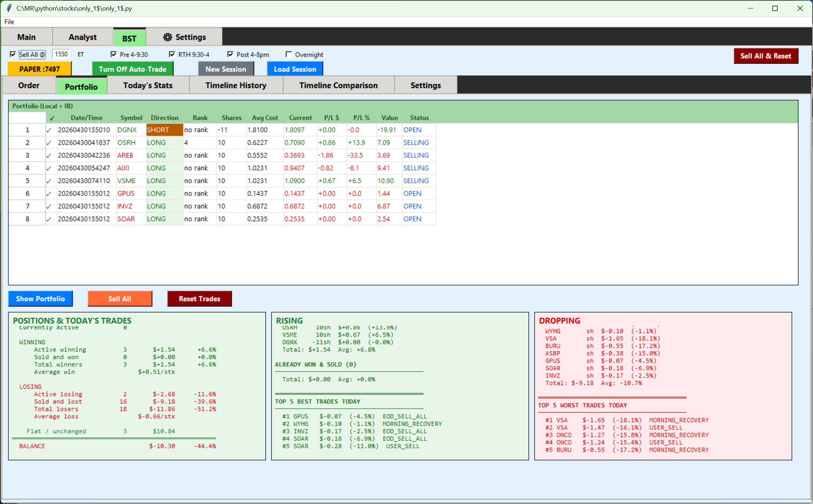The image size is (813, 504).
Task: Toggle the Sell All @ checkbox
Action: point(13,54)
